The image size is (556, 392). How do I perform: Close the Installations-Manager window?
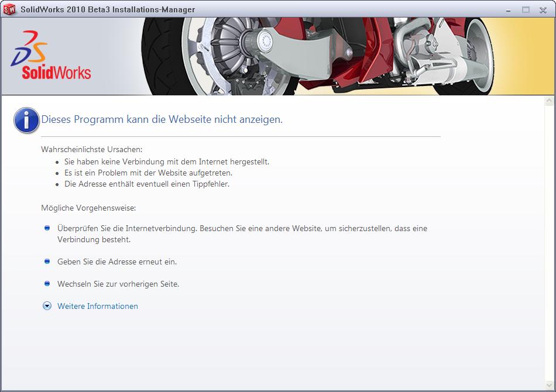tap(543, 10)
